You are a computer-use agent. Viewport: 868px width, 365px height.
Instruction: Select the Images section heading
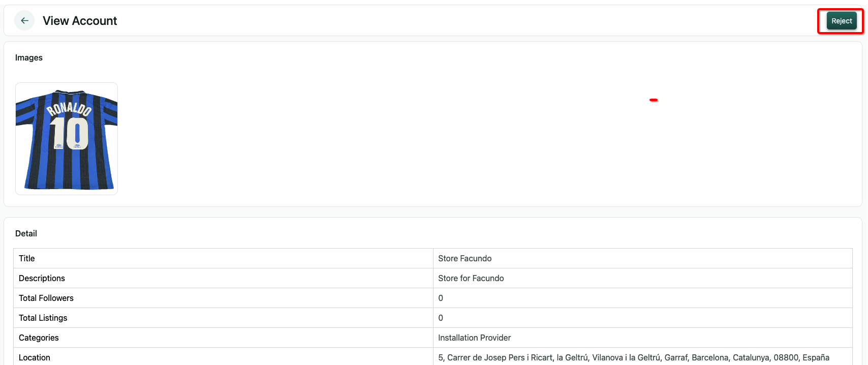(x=29, y=57)
